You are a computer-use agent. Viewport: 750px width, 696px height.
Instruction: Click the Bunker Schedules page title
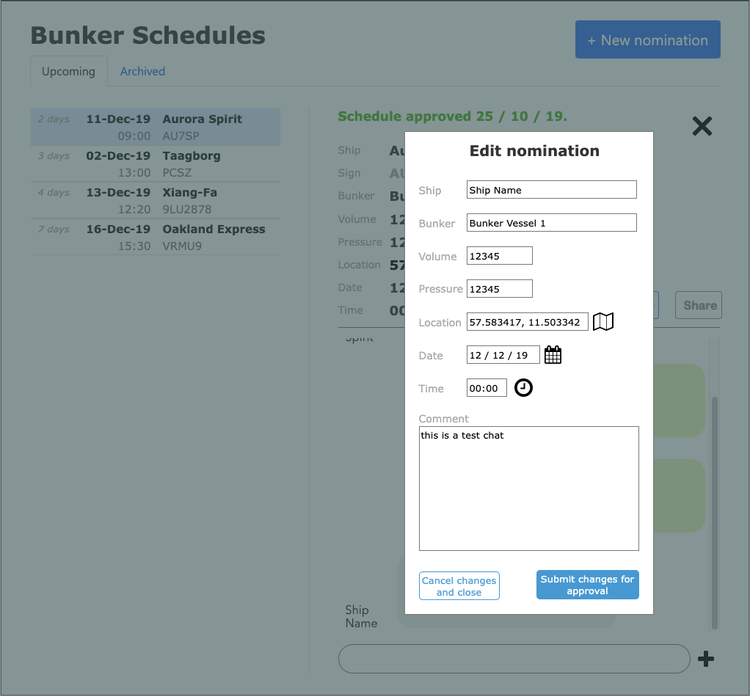click(x=148, y=35)
